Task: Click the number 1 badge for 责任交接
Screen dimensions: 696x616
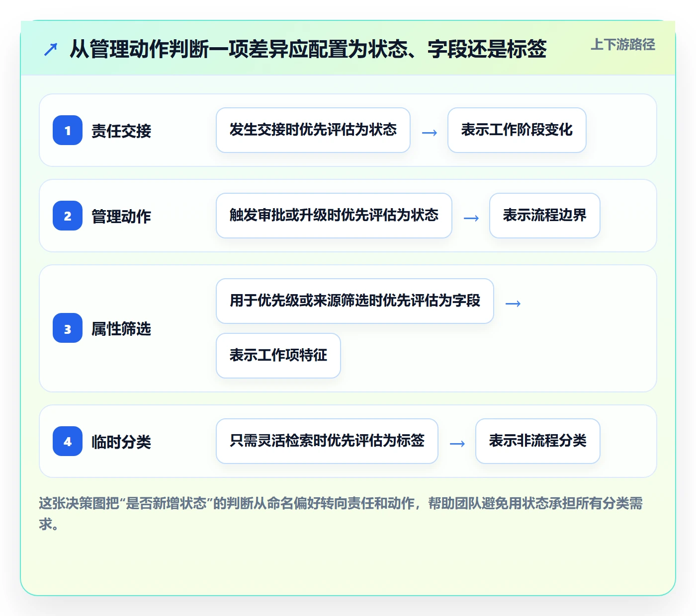Action: click(x=68, y=130)
